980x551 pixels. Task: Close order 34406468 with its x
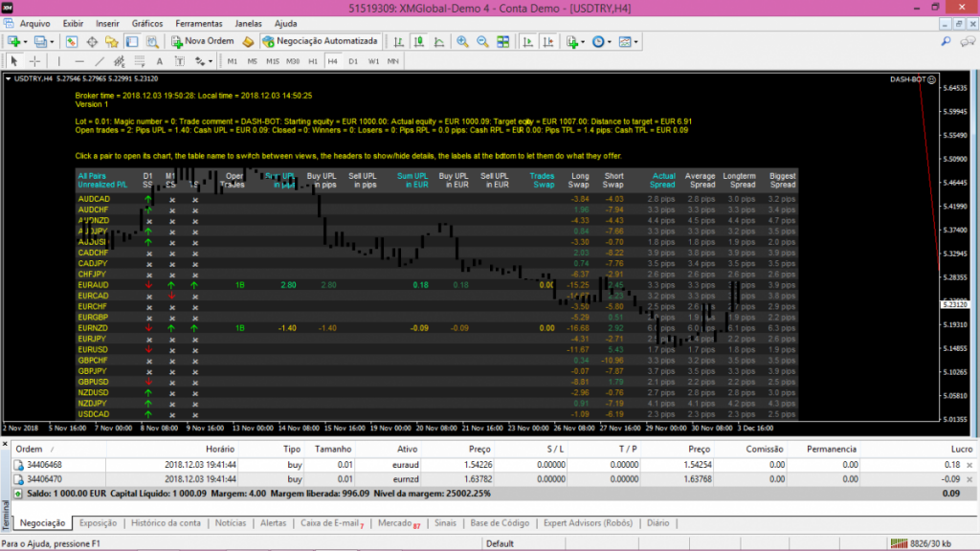(969, 465)
